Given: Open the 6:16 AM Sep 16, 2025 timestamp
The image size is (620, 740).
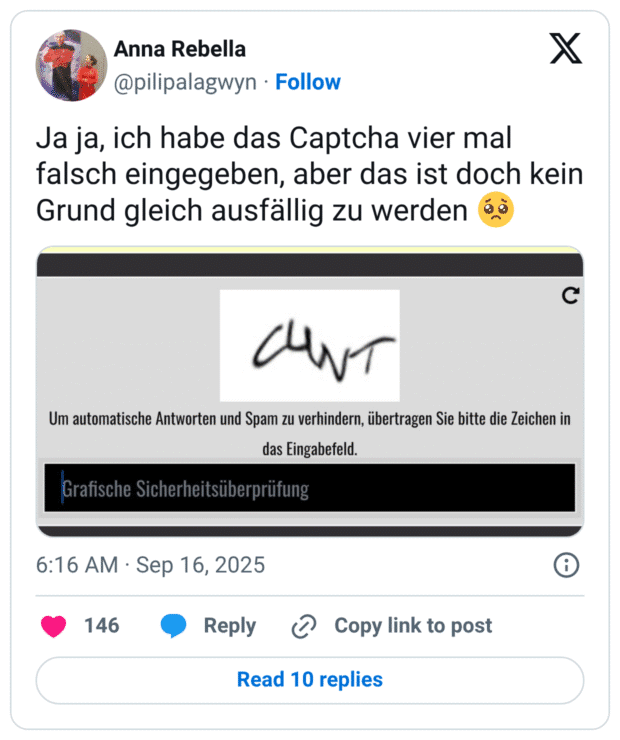Looking at the screenshot, I should point(150,566).
